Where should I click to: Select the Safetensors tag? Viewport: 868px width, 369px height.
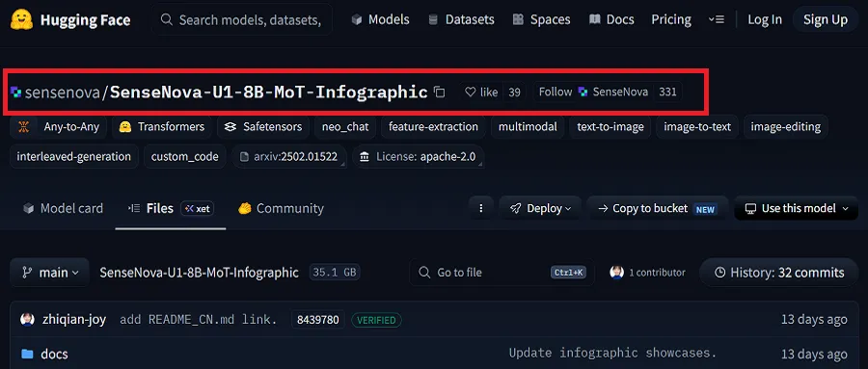point(263,127)
